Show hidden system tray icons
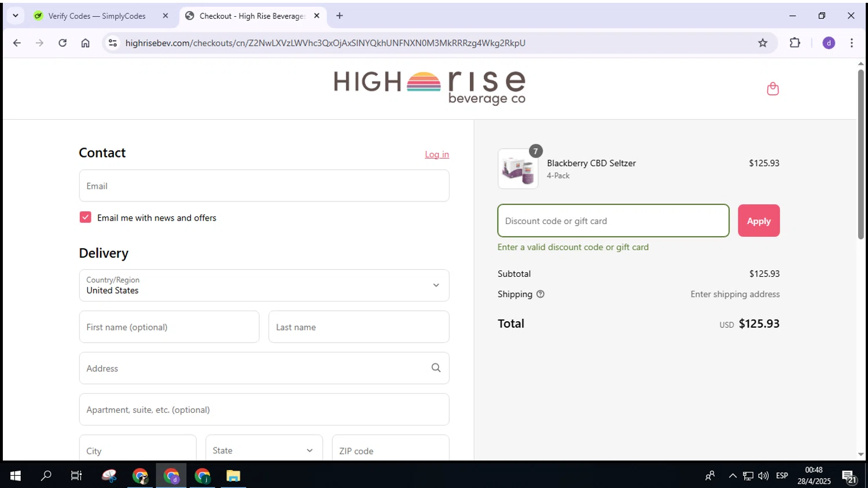This screenshot has height=488, width=868. pyautogui.click(x=733, y=476)
